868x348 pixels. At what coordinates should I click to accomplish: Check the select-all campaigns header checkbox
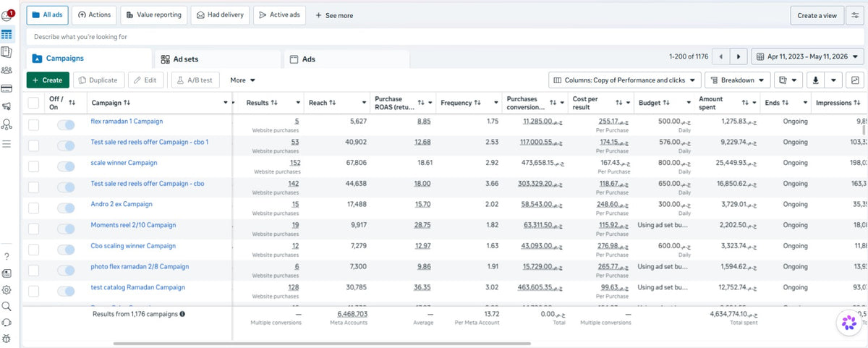(33, 103)
